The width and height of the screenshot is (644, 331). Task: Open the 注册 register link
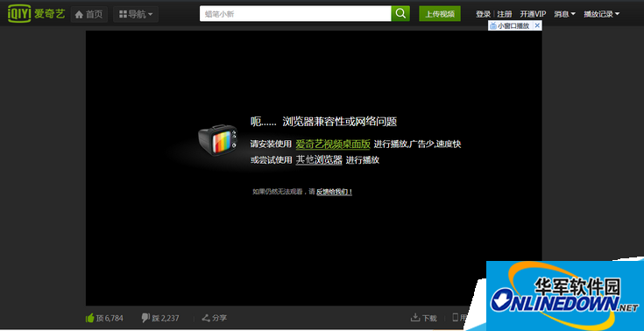click(505, 14)
